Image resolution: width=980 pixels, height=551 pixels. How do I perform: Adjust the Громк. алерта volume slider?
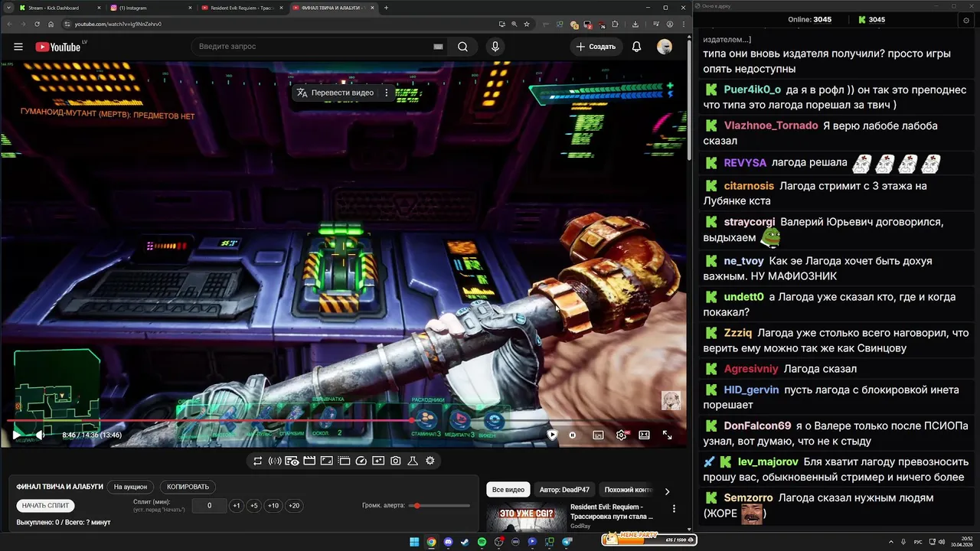coord(439,506)
